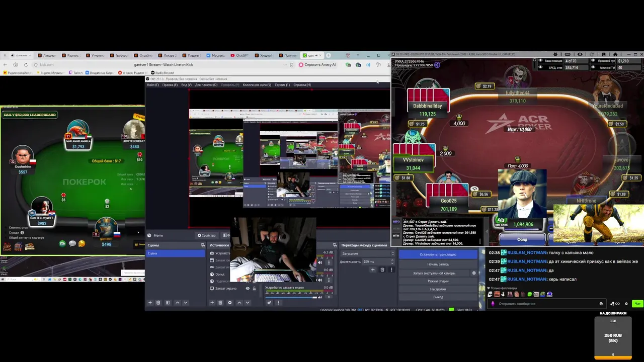Open source properties gear in Sources toolbar
644x362 pixels.
tap(230, 303)
